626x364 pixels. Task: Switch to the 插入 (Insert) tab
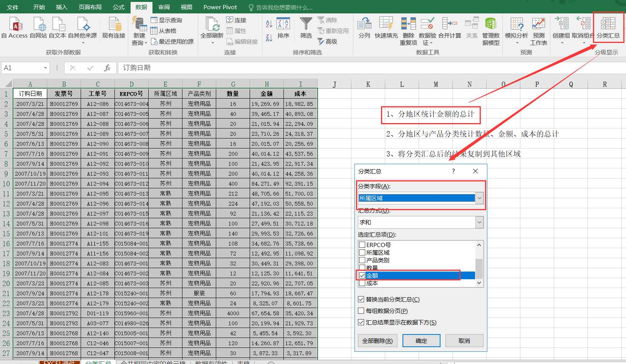tap(61, 7)
